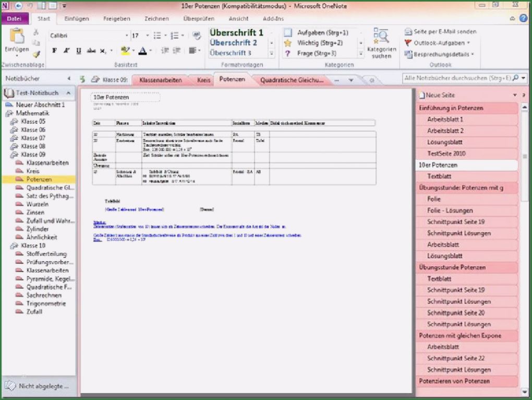Viewport: 532px width, 400px height.
Task: Collapse the Test-Notizbuch notebook
Action: 68,93
